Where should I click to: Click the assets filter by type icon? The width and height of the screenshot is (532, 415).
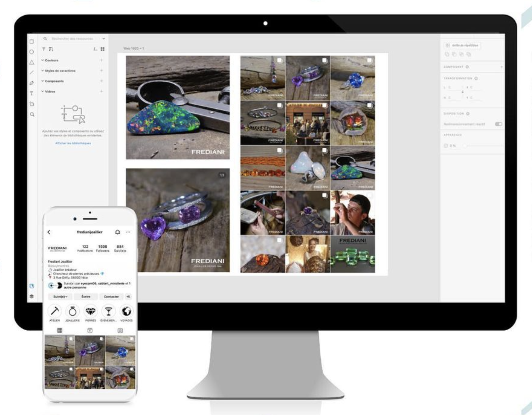(44, 49)
